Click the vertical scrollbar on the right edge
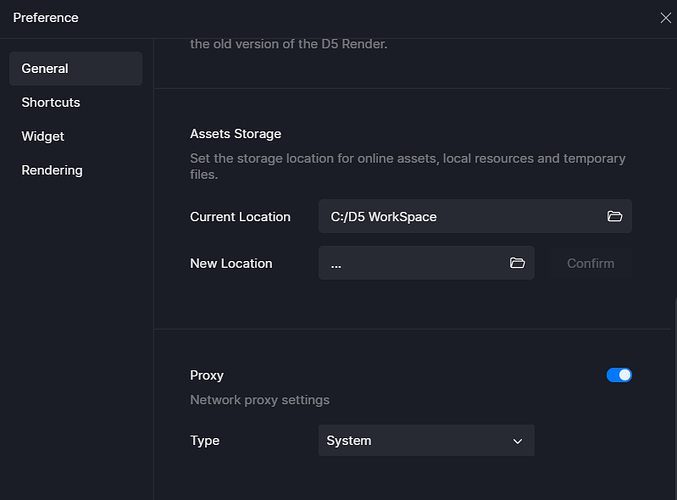The height and width of the screenshot is (500, 677). [675, 397]
